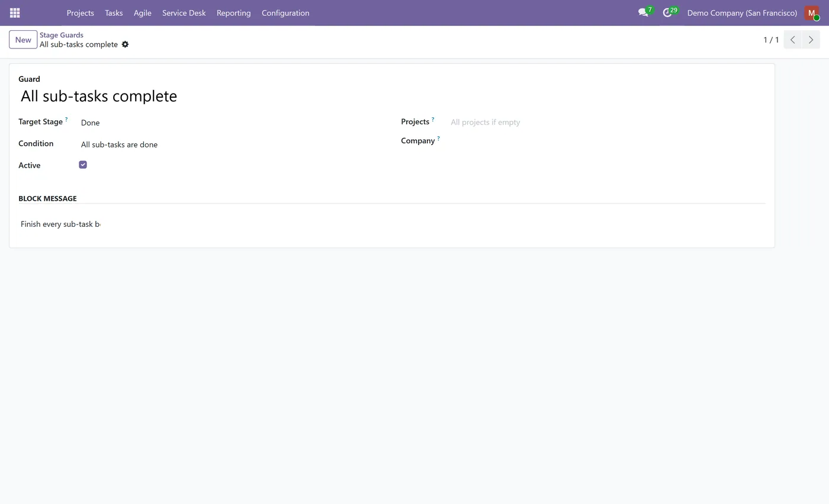This screenshot has height=504, width=829.
Task: Select the Projects field
Action: (606, 122)
